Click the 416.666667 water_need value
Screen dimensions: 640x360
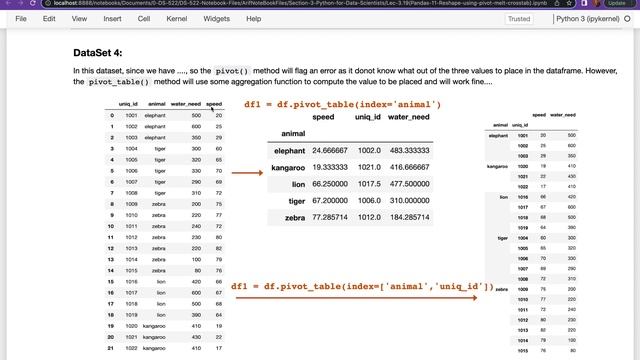click(x=409, y=167)
